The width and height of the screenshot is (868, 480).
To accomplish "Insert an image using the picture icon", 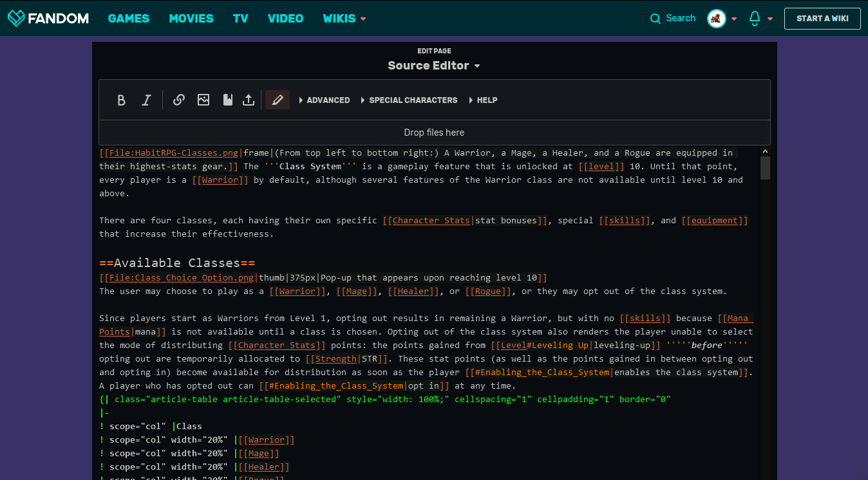I will [203, 100].
